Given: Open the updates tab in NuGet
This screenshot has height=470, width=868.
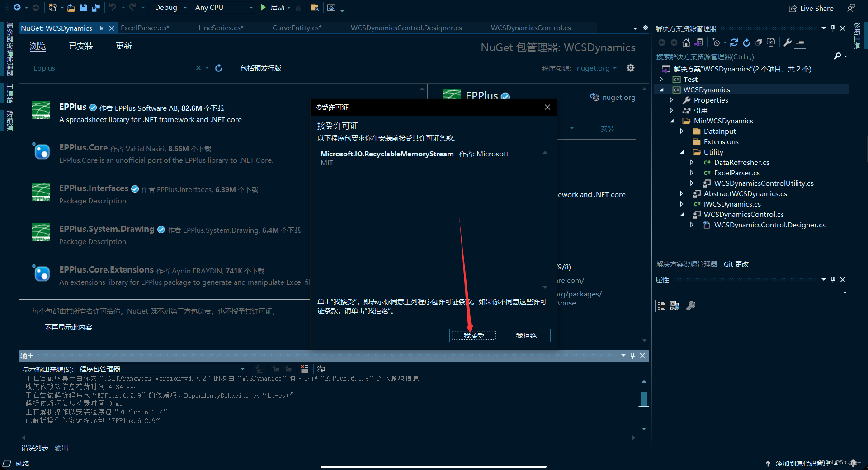Looking at the screenshot, I should [x=124, y=46].
